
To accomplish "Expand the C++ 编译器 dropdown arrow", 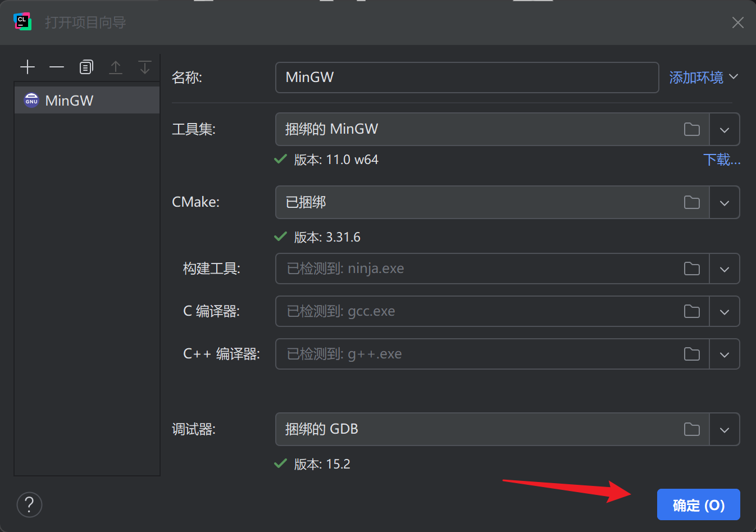I will click(725, 354).
